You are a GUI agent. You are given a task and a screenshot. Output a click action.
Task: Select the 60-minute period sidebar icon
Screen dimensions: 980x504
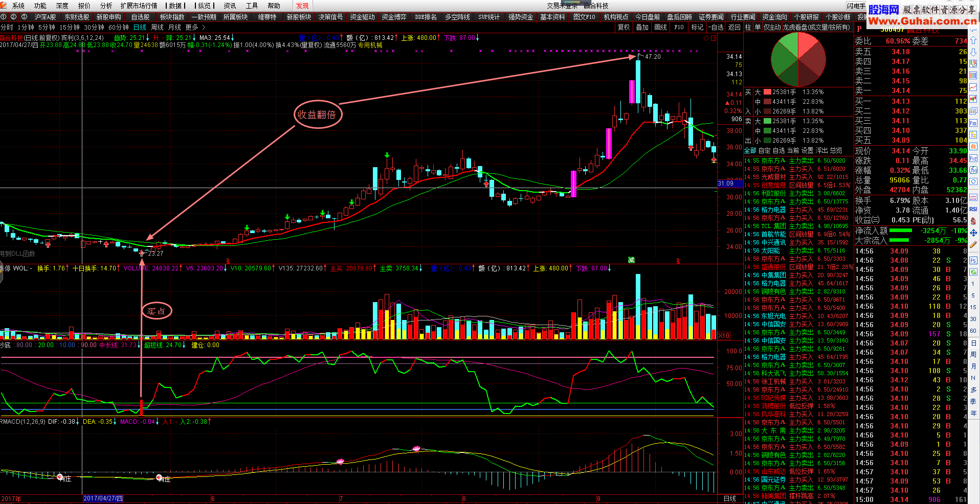pyautogui.click(x=973, y=331)
